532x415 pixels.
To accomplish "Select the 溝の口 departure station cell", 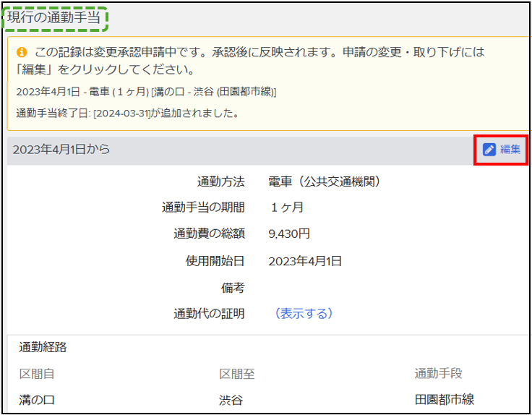I will click(x=37, y=400).
